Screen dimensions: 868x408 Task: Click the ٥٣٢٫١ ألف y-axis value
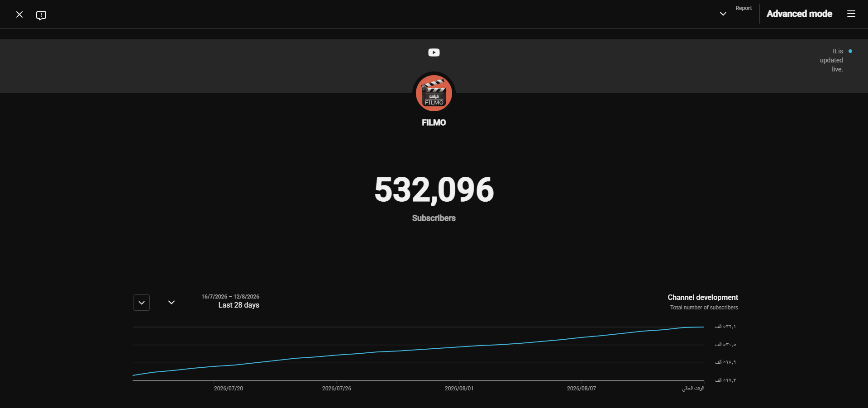click(x=725, y=327)
